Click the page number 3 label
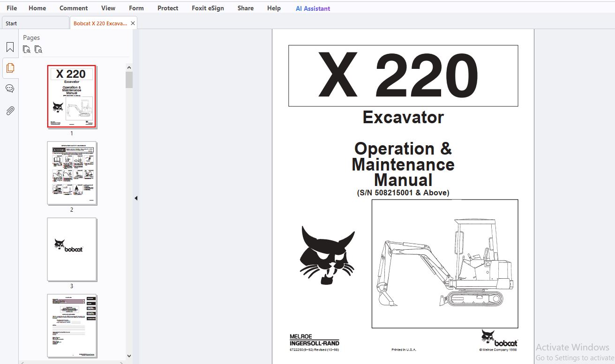The width and height of the screenshot is (615, 364). (72, 286)
